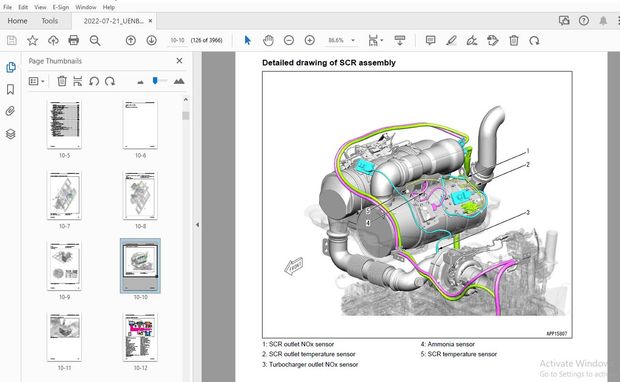
Task: Choose the selection arrow tool
Action: 248,40
